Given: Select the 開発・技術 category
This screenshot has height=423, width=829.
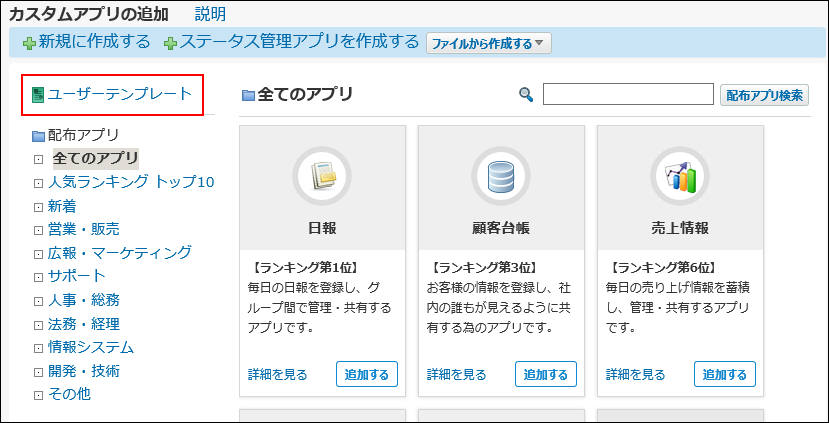Looking at the screenshot, I should [84, 371].
